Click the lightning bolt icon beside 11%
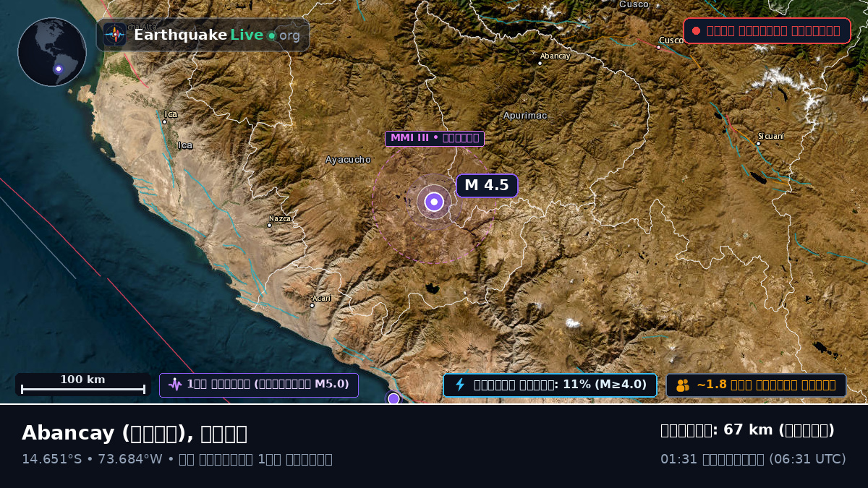 460,385
